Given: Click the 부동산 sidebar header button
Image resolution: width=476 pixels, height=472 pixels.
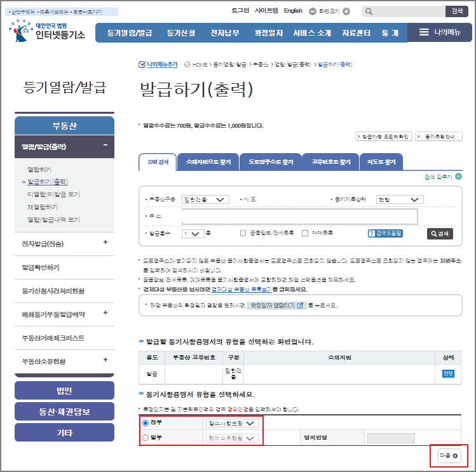Looking at the screenshot, I should [64, 126].
